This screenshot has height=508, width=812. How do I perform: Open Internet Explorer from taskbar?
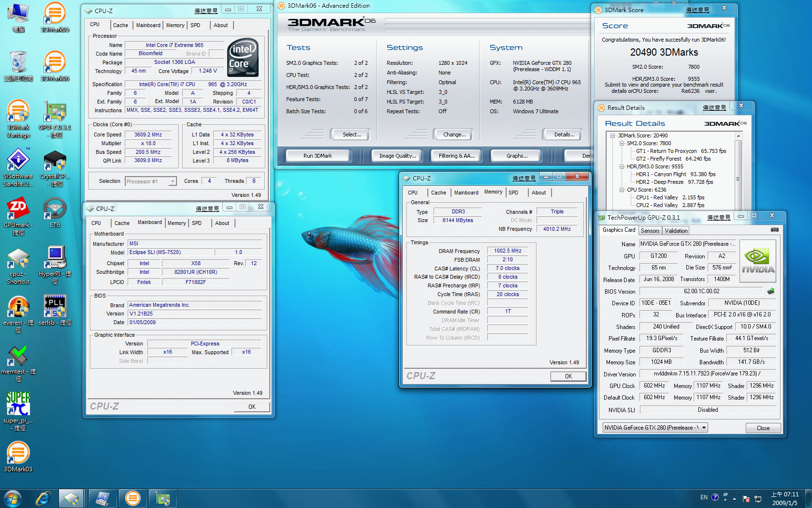(x=43, y=498)
